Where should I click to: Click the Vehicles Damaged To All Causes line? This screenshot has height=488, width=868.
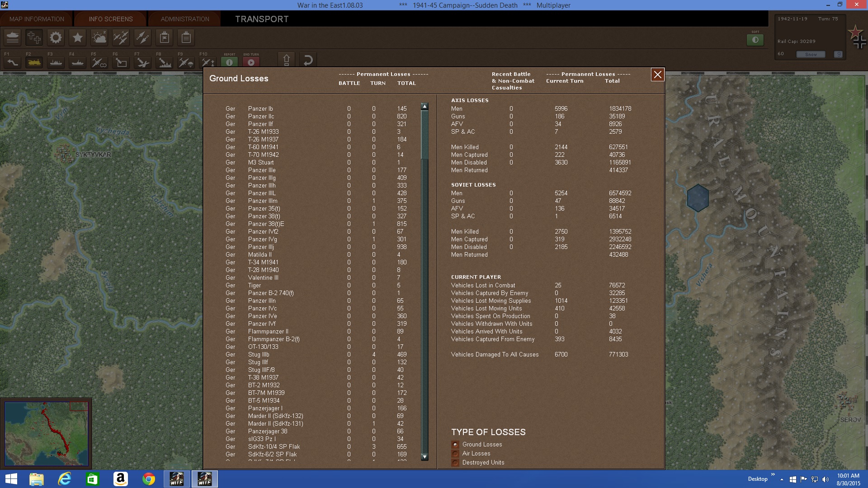click(540, 354)
